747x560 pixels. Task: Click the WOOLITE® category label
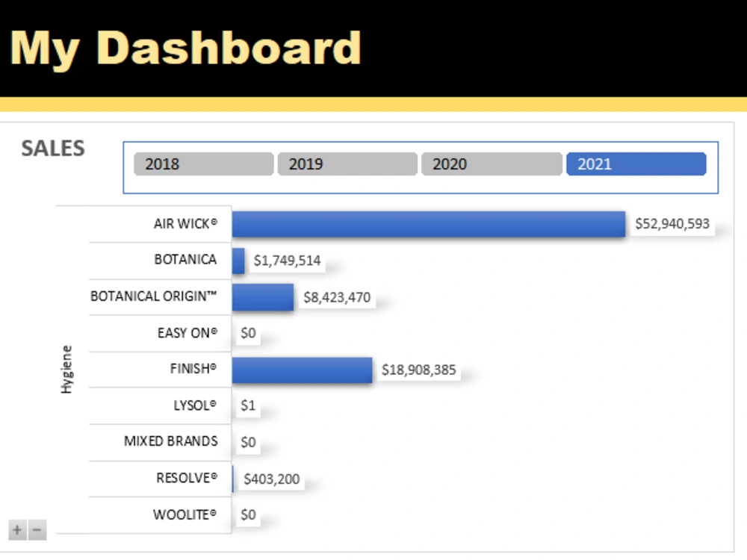pos(187,514)
